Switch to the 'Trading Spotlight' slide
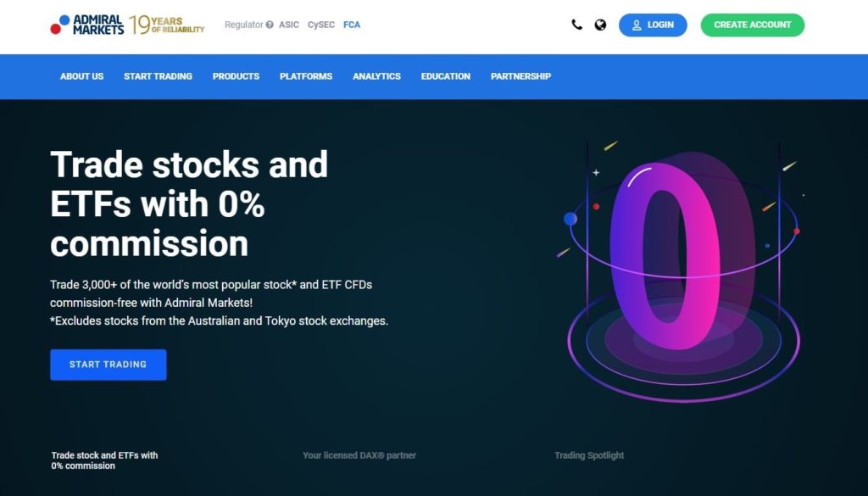This screenshot has height=496, width=868. (x=589, y=455)
